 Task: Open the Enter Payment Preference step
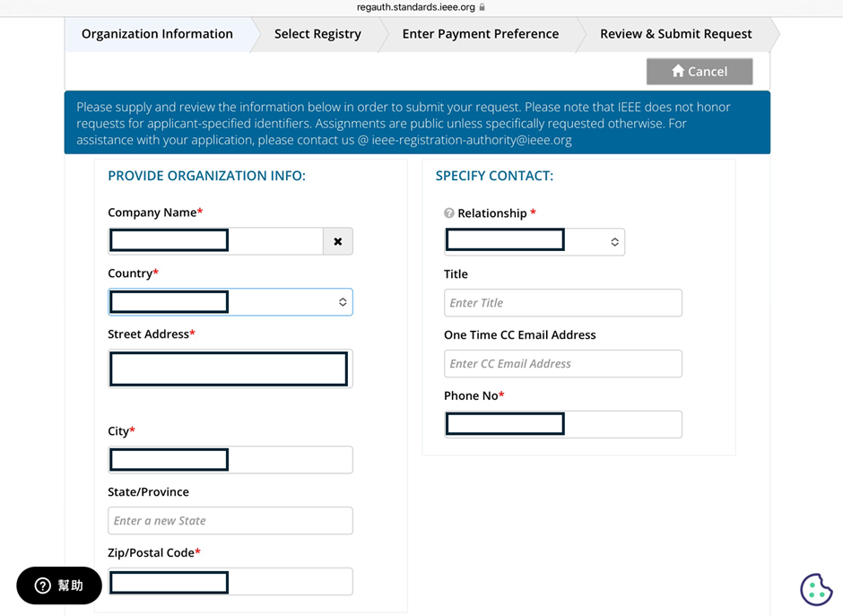[480, 34]
